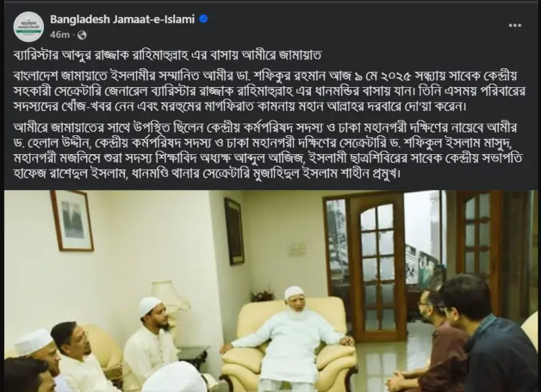Click the first paragraph mentioning ডা. শফিকুর রহমান
Screen dimensions: 541x392
click(x=269, y=91)
